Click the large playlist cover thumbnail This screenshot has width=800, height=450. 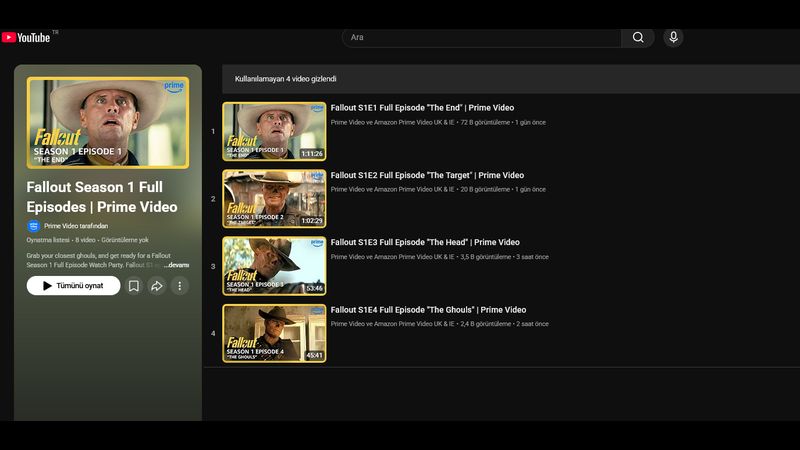pyautogui.click(x=108, y=122)
